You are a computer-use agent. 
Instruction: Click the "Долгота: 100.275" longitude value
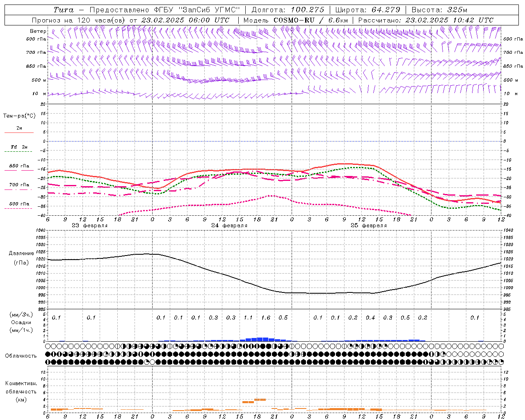coord(288,10)
